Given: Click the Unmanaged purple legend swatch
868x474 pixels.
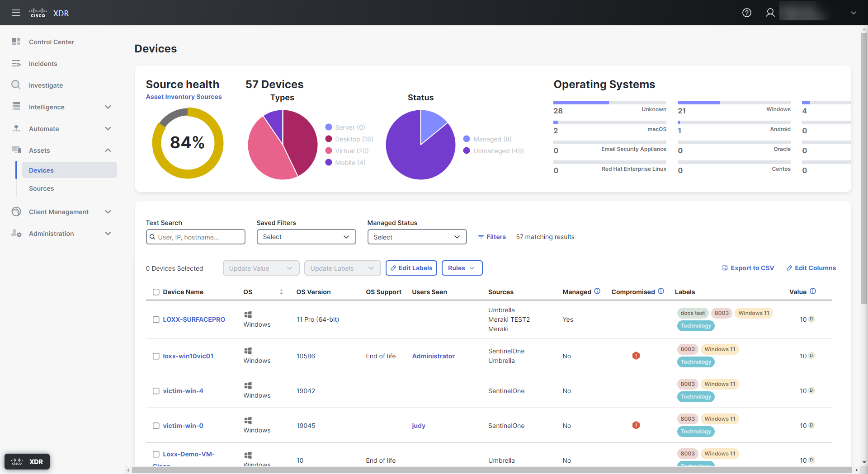Looking at the screenshot, I should (x=467, y=150).
